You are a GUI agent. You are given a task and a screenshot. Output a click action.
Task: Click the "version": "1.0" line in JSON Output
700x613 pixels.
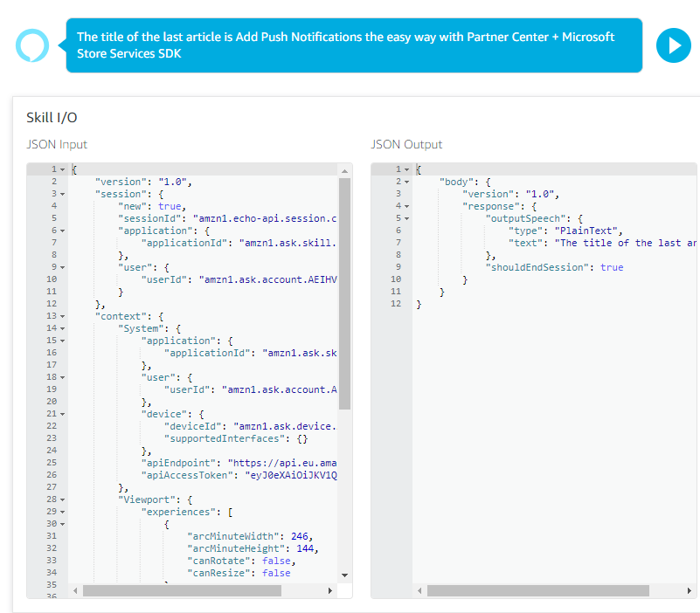point(510,194)
